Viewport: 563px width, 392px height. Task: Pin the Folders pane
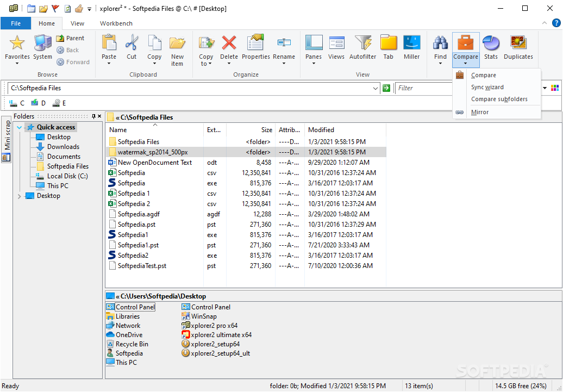coord(93,116)
